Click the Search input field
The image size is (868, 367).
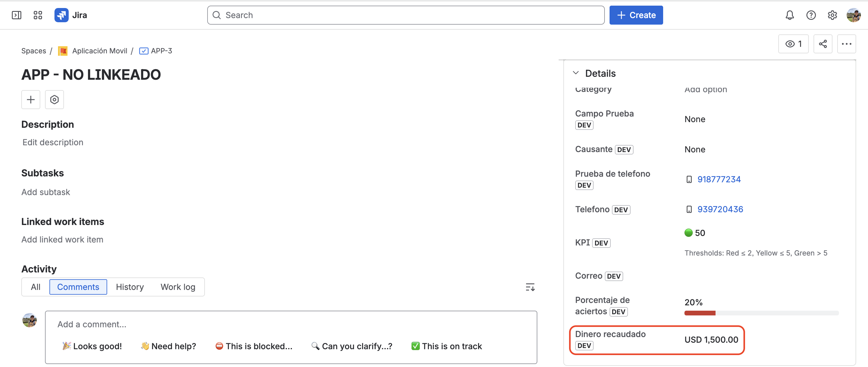point(406,15)
